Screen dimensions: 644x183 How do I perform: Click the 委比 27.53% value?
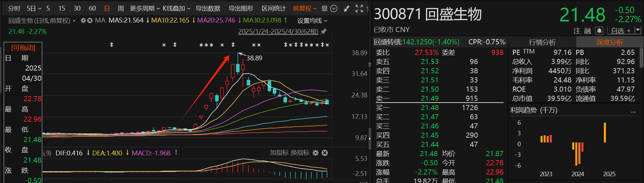coord(427,52)
